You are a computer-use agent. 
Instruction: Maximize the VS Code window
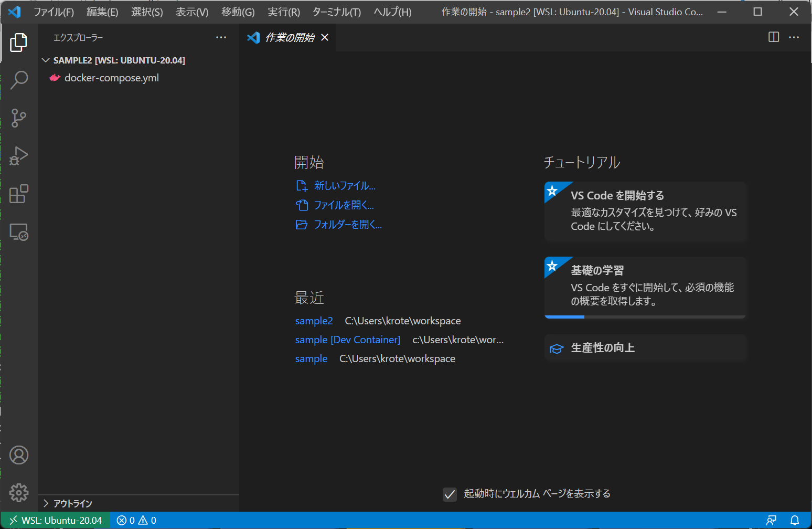pos(757,12)
